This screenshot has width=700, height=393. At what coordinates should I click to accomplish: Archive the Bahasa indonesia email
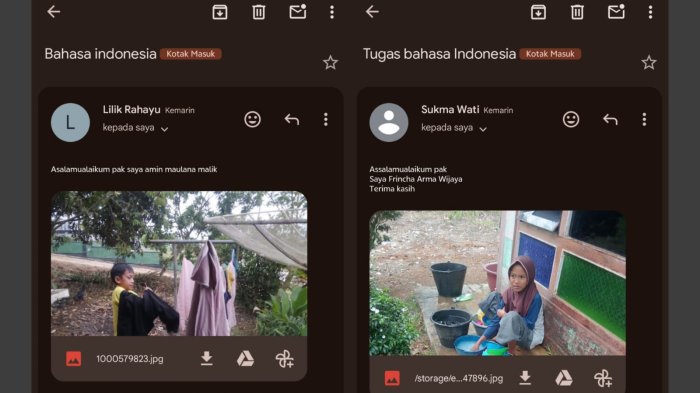[x=220, y=12]
